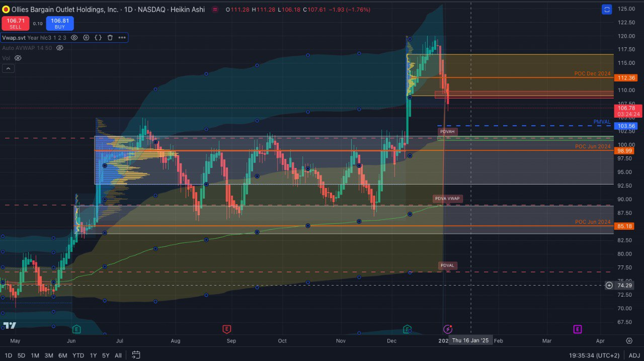
Task: Click the purple earnings marker near March
Action: [578, 329]
